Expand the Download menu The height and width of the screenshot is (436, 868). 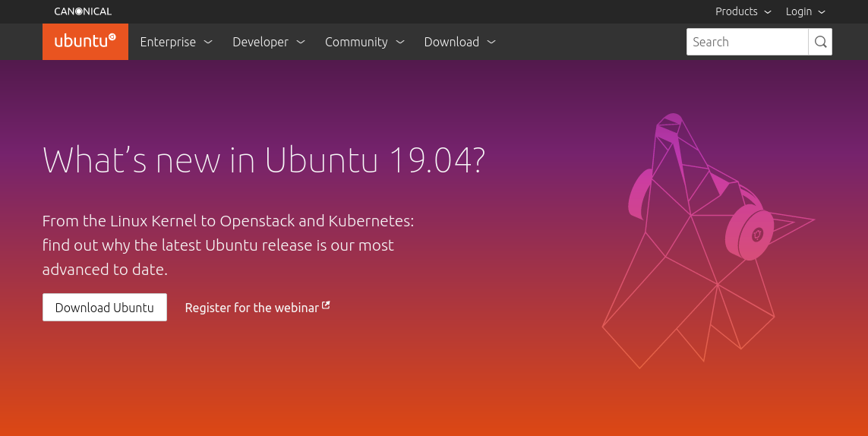[x=459, y=42]
